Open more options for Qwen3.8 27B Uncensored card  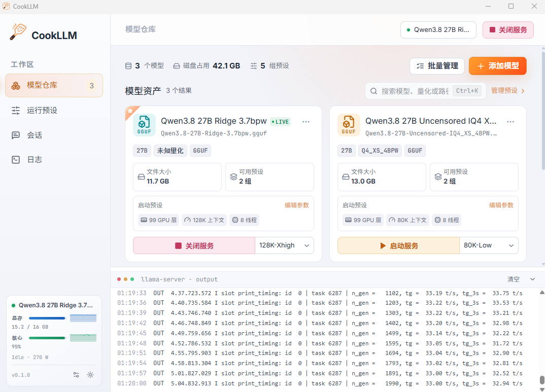click(x=510, y=122)
